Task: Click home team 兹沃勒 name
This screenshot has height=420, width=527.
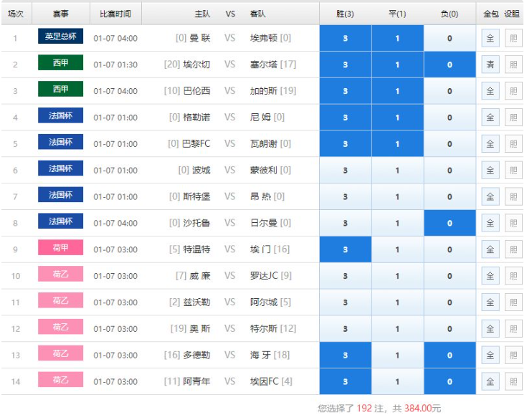Action: coord(196,302)
